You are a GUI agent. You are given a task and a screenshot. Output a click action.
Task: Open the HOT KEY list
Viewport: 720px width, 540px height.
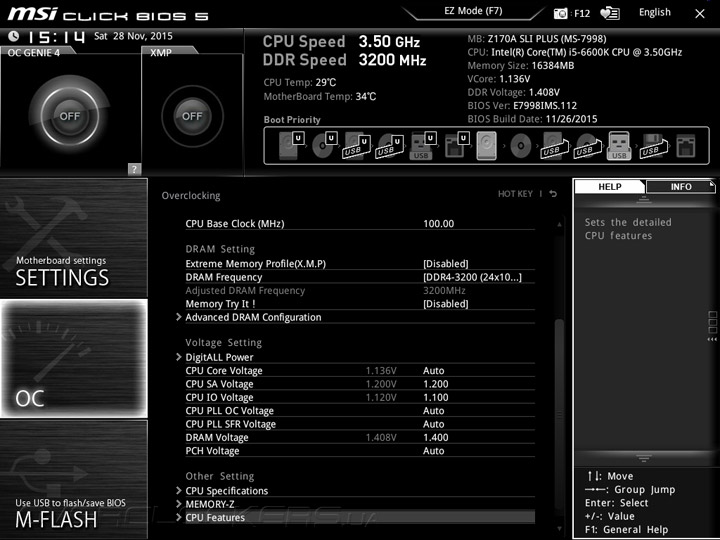click(515, 194)
